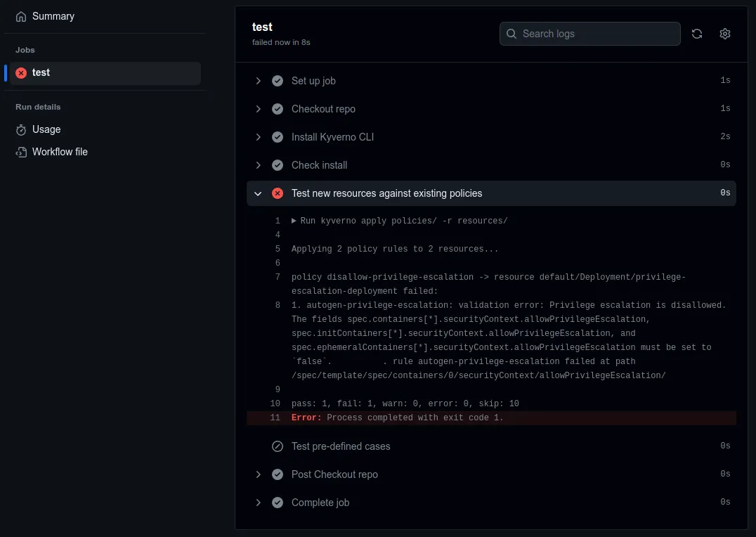Open the Workflow file link
The height and width of the screenshot is (537, 756).
pyautogui.click(x=60, y=153)
